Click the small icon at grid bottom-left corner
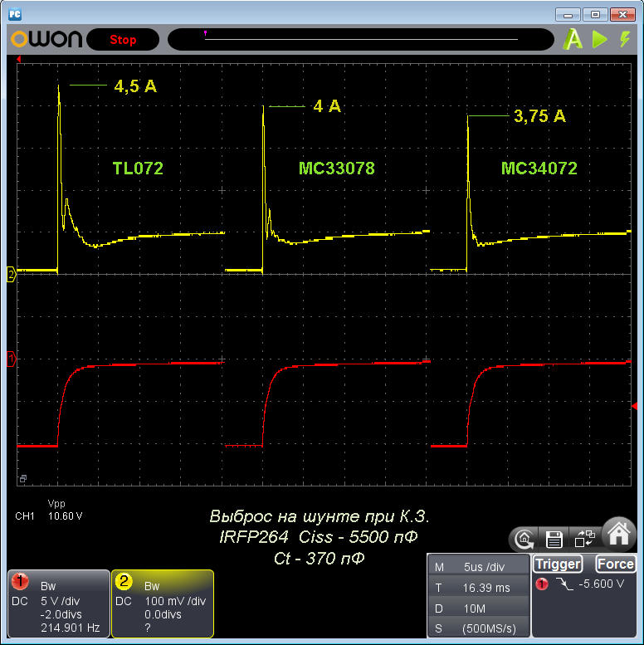The image size is (644, 645). coord(22,479)
